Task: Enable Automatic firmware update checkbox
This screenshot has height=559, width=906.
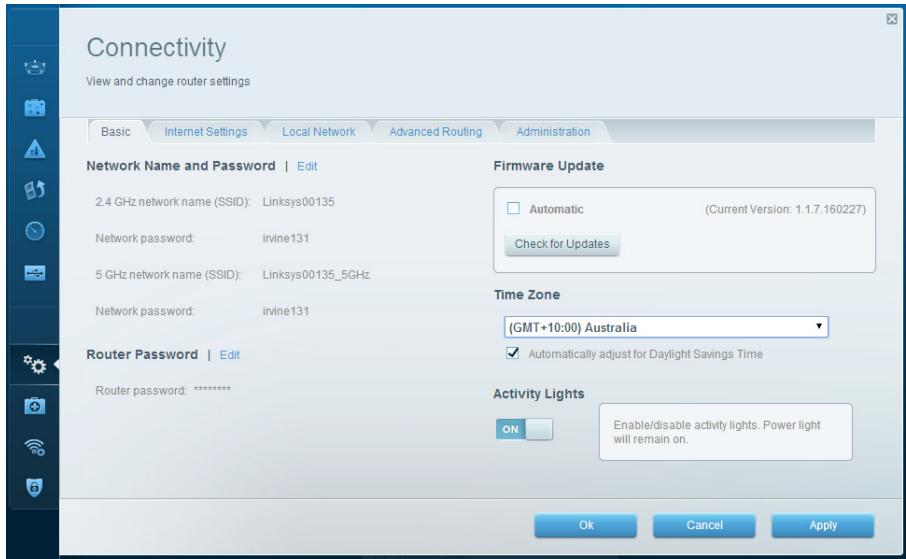Action: [513, 208]
